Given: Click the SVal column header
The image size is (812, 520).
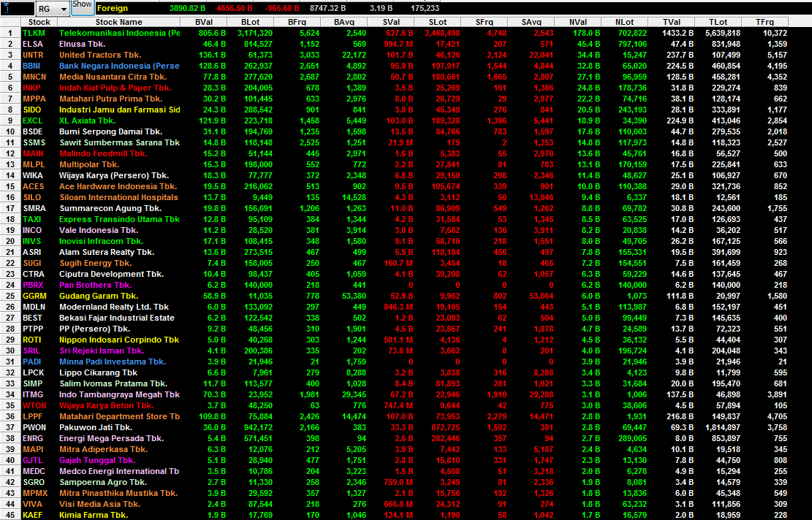Looking at the screenshot, I should pyautogui.click(x=391, y=22).
